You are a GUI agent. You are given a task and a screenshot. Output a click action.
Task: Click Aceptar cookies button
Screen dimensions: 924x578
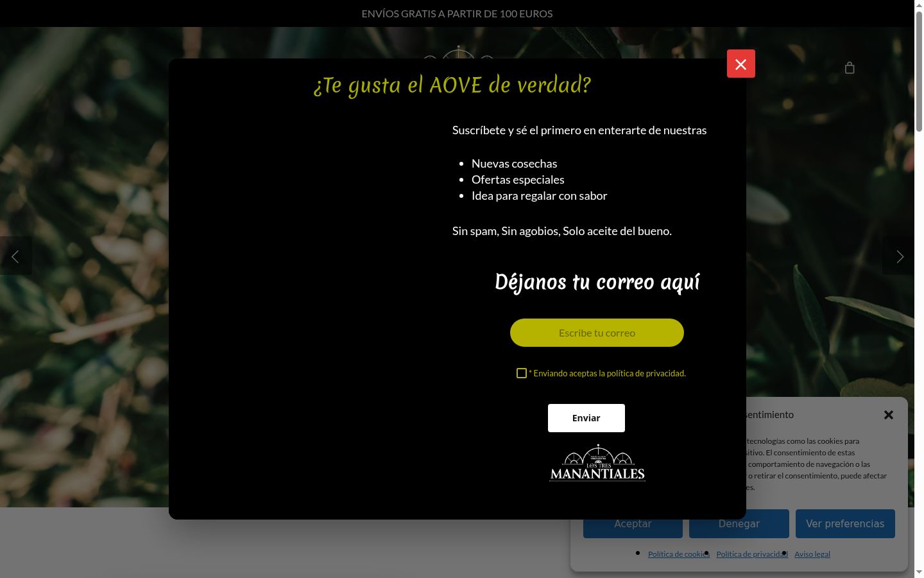(x=633, y=523)
